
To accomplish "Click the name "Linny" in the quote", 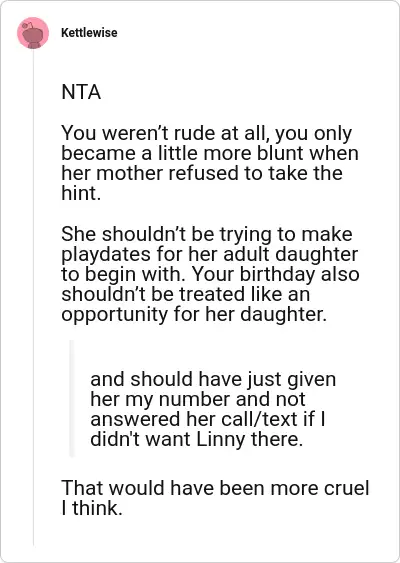I will point(221,439).
